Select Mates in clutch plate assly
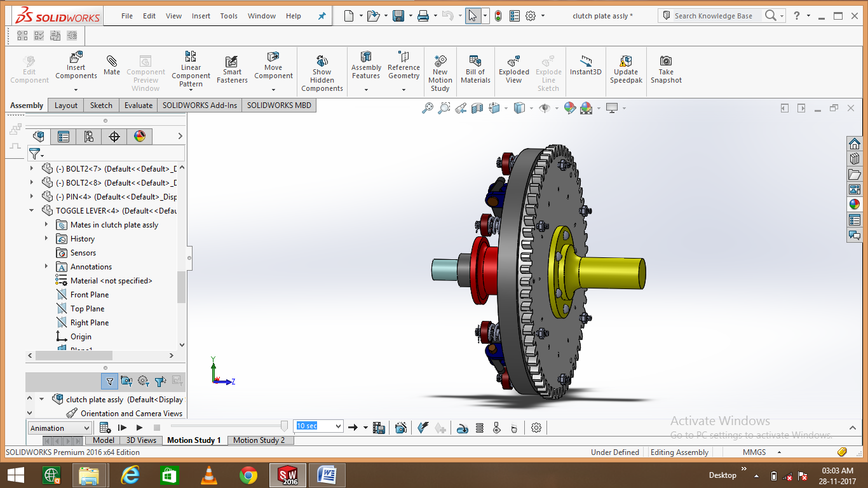 (112, 224)
